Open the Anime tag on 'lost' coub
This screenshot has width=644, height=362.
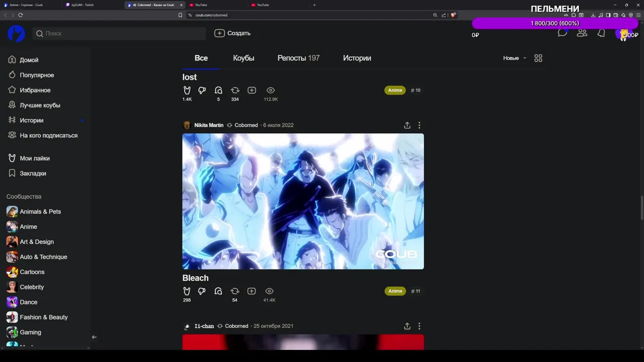[395, 90]
